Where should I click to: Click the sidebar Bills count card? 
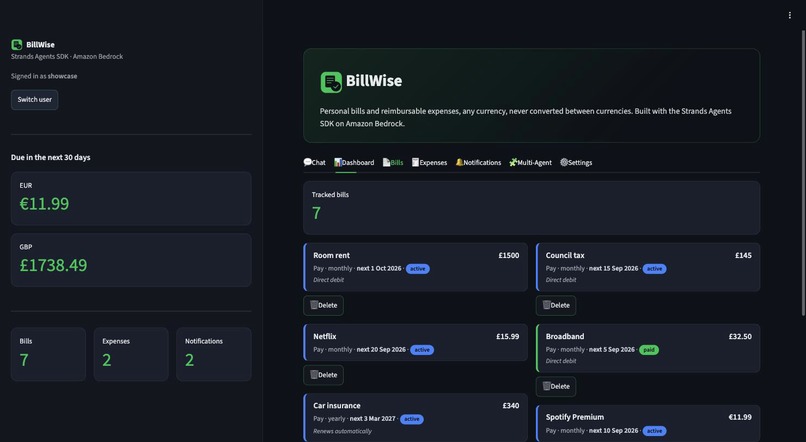pyautogui.click(x=48, y=354)
